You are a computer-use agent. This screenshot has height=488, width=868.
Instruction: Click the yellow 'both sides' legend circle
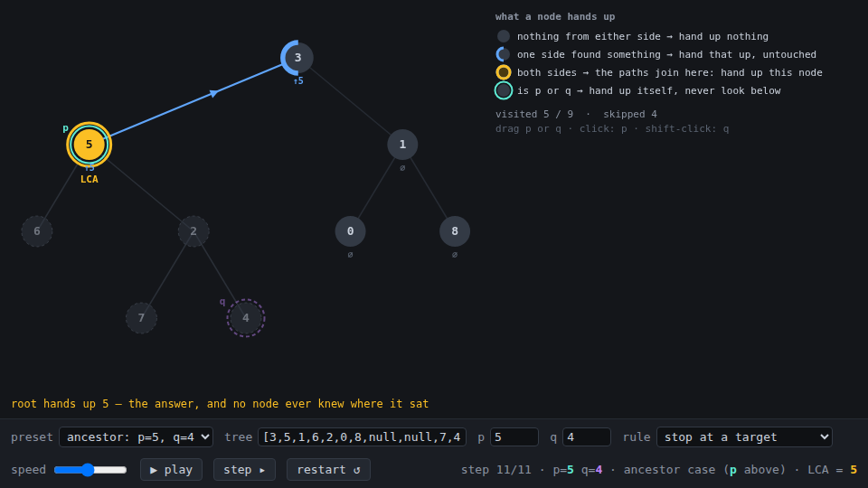[504, 72]
